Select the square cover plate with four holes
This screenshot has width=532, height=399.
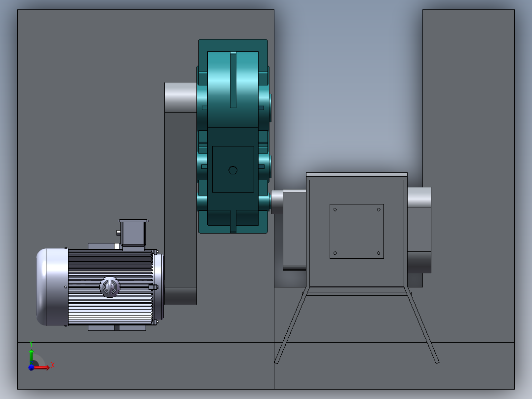(357, 231)
